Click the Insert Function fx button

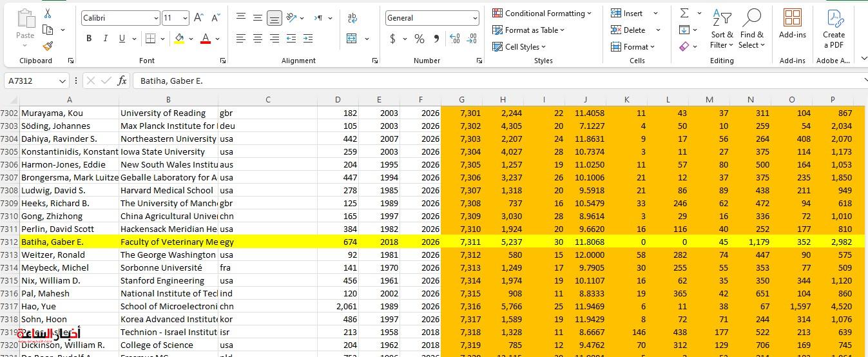(122, 81)
